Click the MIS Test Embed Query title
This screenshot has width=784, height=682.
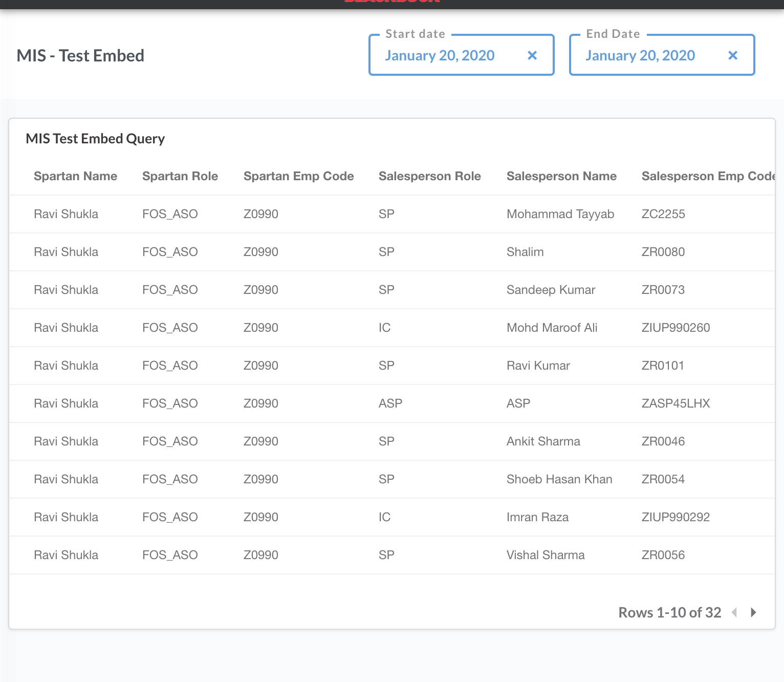click(95, 138)
